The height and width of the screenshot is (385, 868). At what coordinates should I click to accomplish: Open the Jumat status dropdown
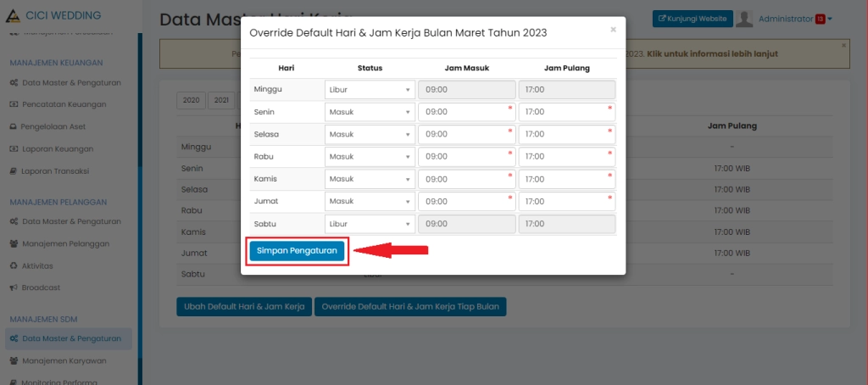click(x=370, y=201)
